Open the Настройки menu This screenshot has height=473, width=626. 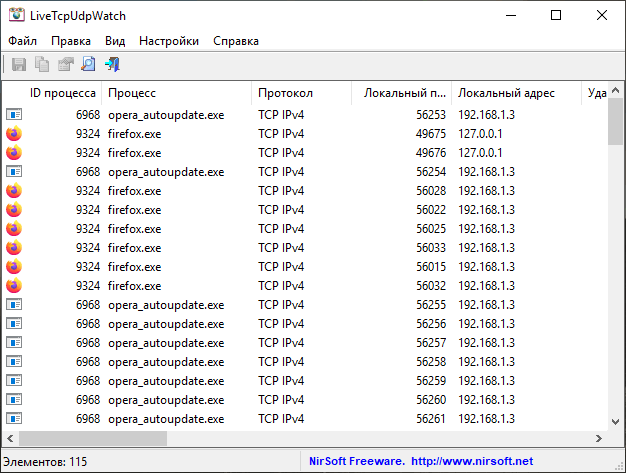pos(169,41)
